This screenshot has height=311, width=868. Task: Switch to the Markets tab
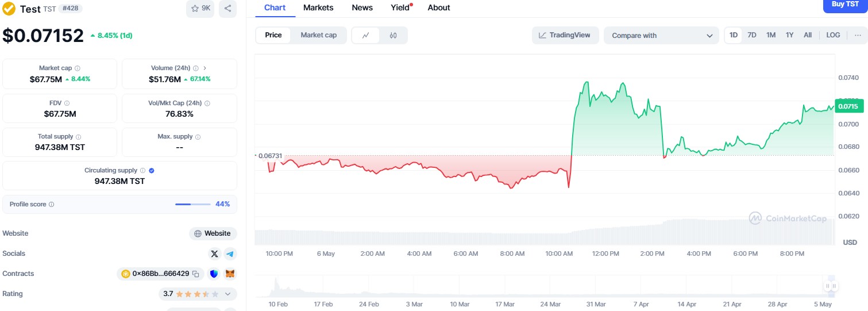[x=318, y=7]
